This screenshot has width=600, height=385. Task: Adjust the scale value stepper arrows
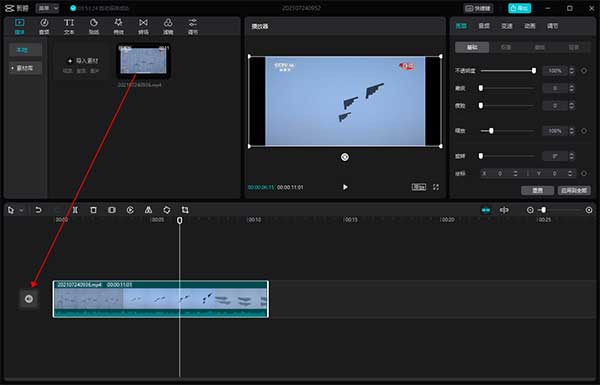572,131
